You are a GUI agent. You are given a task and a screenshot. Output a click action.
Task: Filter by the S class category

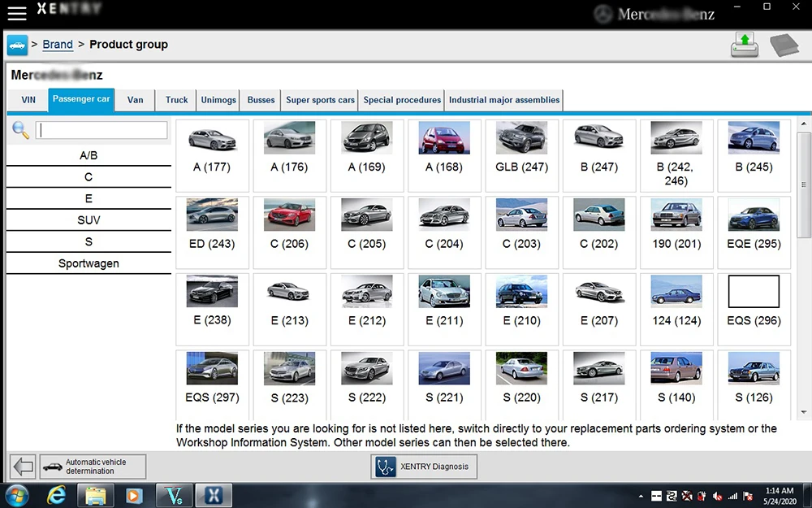coord(89,242)
